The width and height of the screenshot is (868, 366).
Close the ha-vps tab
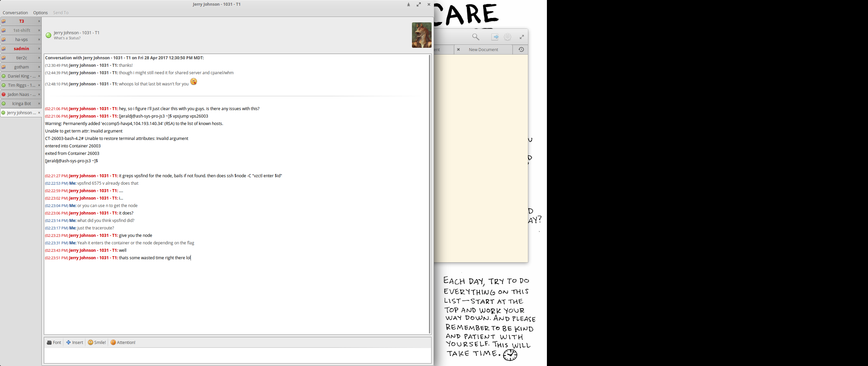39,40
